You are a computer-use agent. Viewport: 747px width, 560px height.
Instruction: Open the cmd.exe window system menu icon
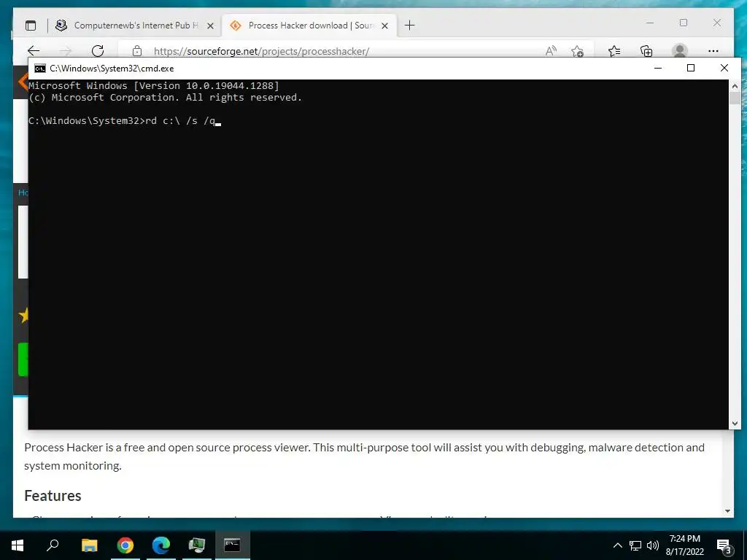pos(40,68)
